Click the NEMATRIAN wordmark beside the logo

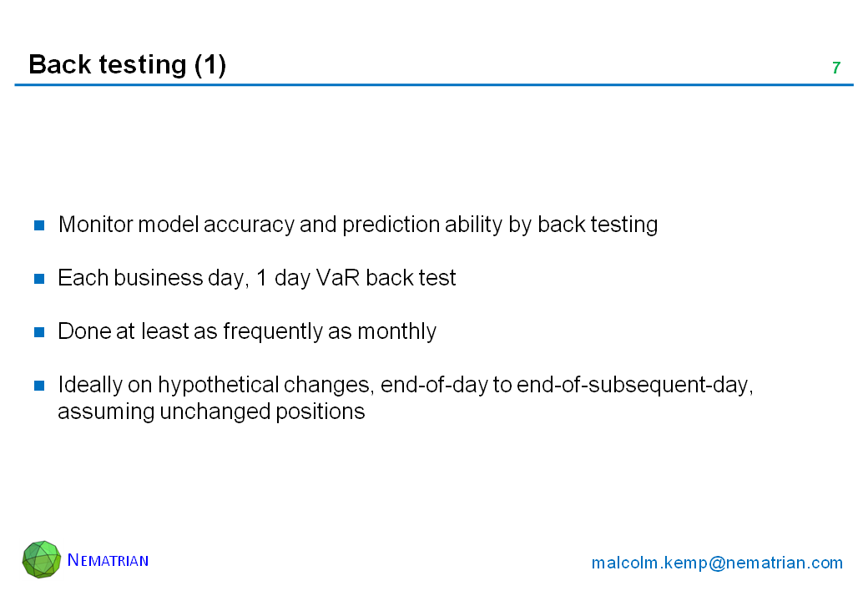[108, 560]
